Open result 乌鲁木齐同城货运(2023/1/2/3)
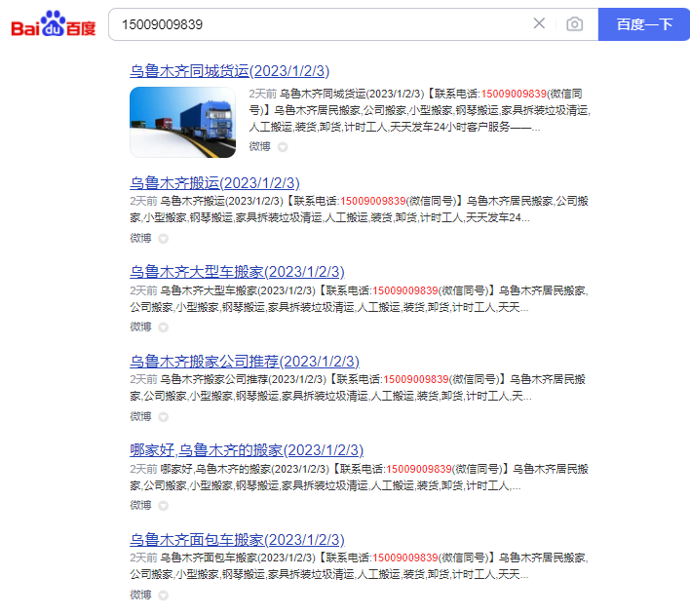This screenshot has height=616, width=690. pos(230,71)
